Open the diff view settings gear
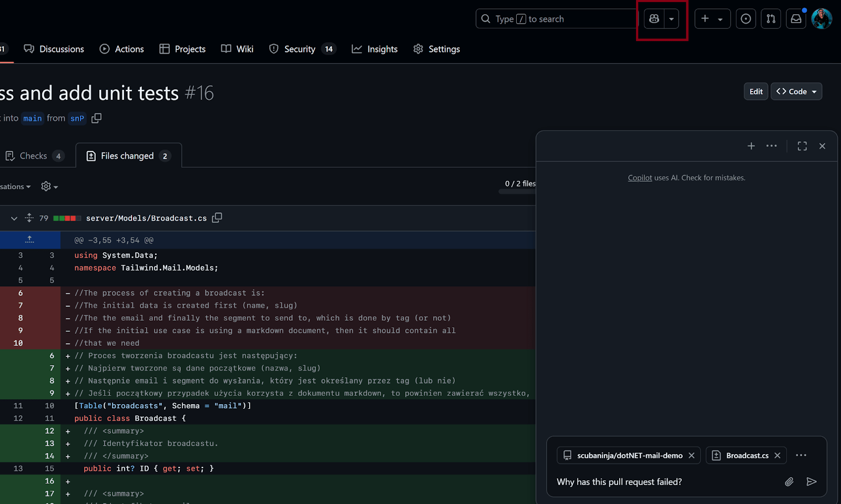This screenshot has width=841, height=504. pyautogui.click(x=46, y=186)
